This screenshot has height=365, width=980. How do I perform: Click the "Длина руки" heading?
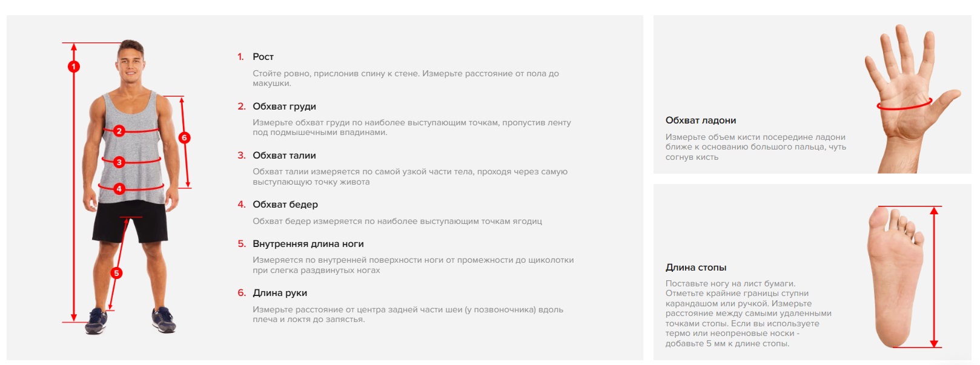(x=280, y=293)
